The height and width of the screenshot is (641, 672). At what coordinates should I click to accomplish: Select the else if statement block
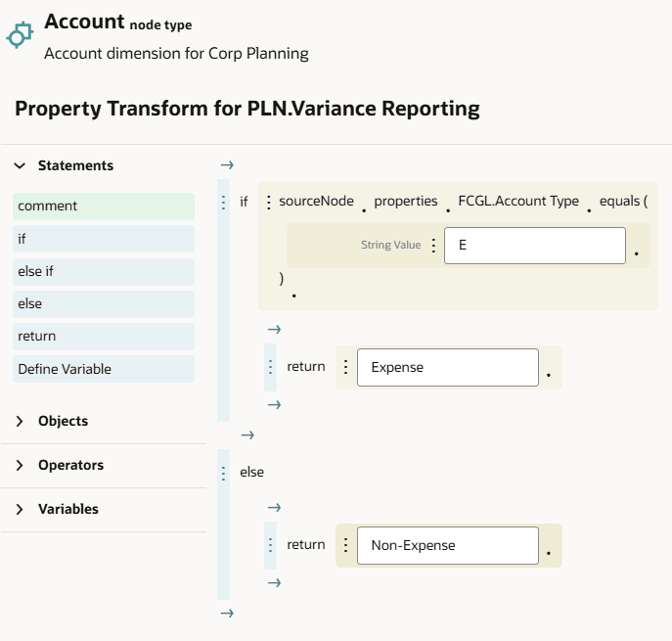pos(104,271)
